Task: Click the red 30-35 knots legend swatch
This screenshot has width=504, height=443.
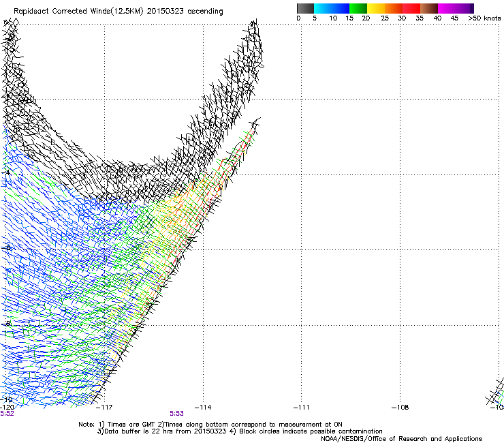Action: (x=411, y=8)
